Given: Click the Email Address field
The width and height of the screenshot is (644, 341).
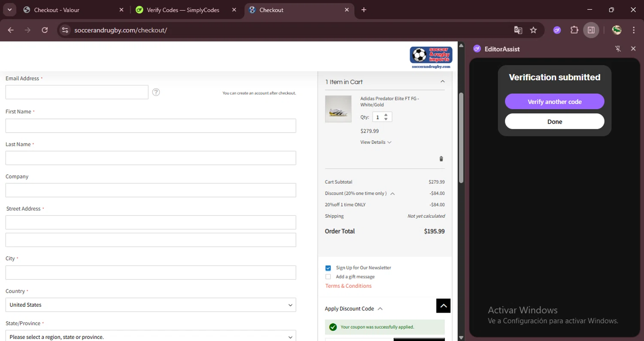Looking at the screenshot, I should pyautogui.click(x=77, y=92).
